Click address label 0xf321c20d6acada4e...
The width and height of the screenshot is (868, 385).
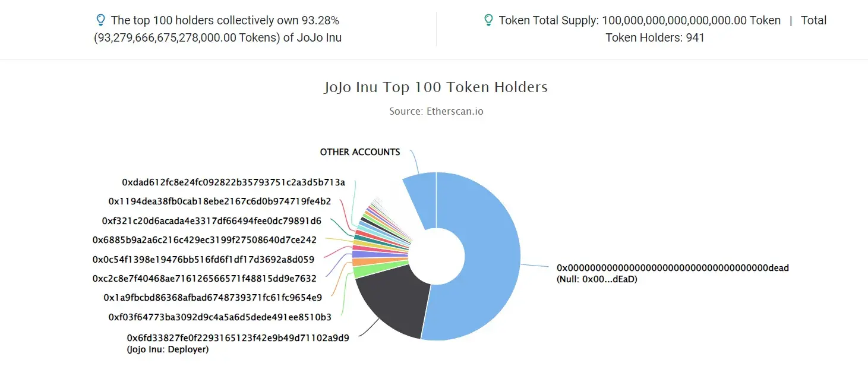212,221
